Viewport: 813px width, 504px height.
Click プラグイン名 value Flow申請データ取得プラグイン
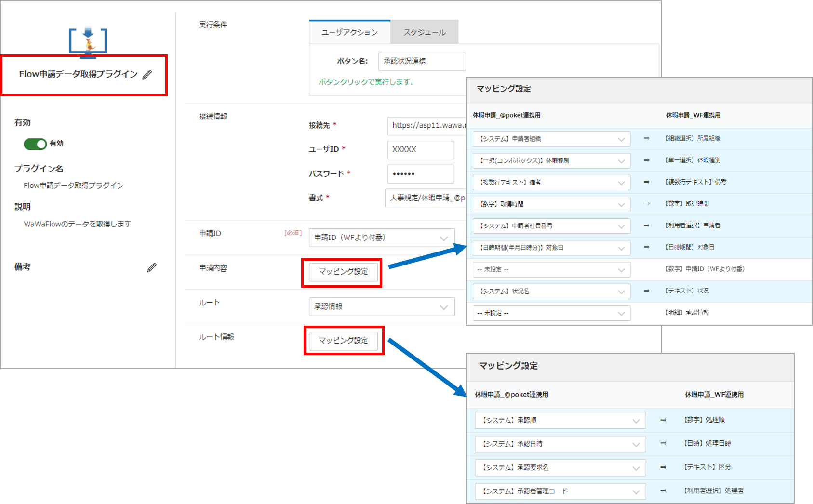click(x=74, y=186)
